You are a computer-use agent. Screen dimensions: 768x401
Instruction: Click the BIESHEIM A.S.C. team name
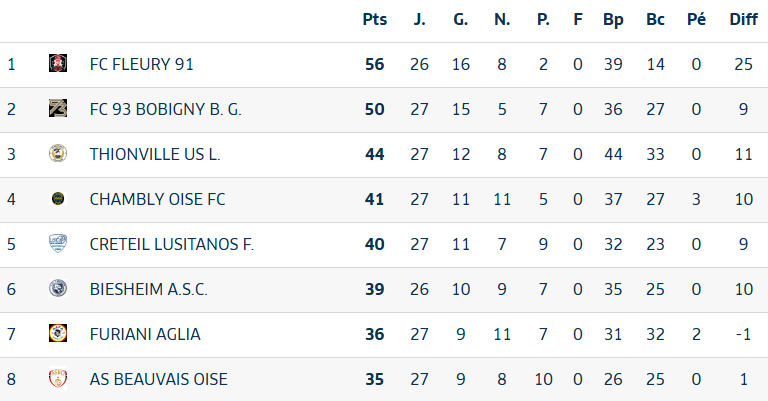click(148, 289)
